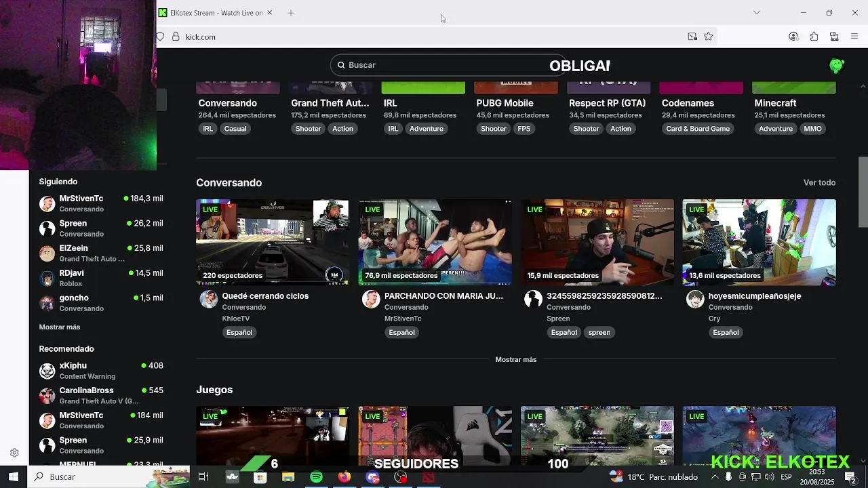
Task: Select the spreen tag under Spreen stream
Action: pos(599,332)
